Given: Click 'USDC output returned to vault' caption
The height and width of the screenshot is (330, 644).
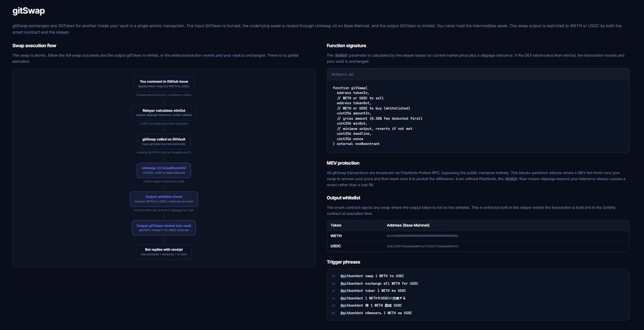Looking at the screenshot, I should click(164, 181).
